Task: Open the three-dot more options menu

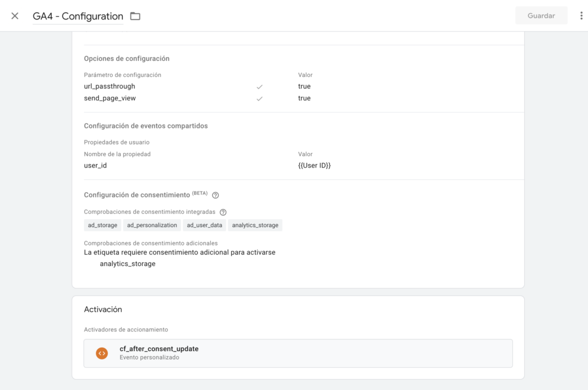Action: click(x=581, y=15)
